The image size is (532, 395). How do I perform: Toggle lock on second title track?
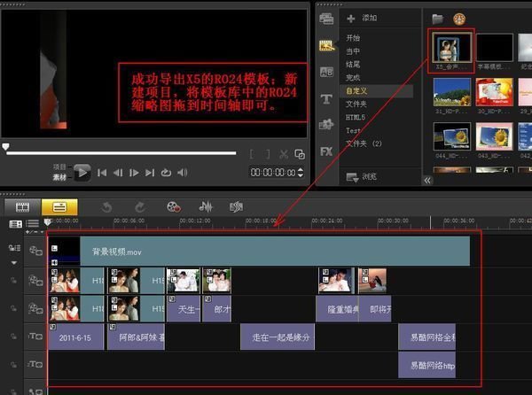(x=13, y=365)
